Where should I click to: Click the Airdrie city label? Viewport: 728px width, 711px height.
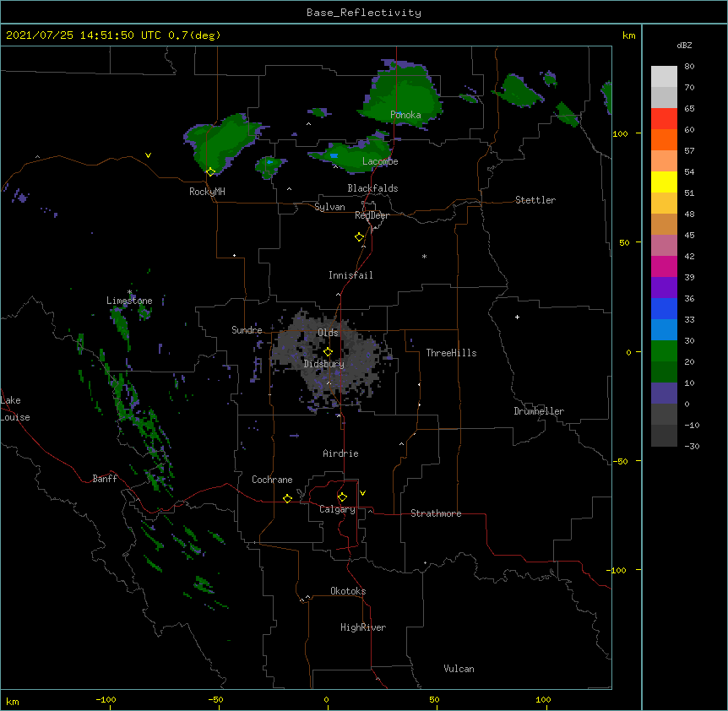tap(341, 453)
